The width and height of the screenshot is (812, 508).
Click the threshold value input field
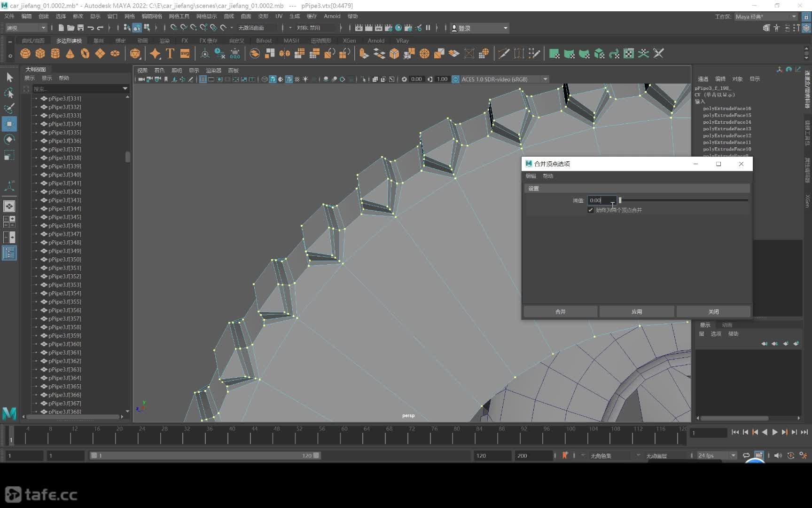(602, 200)
